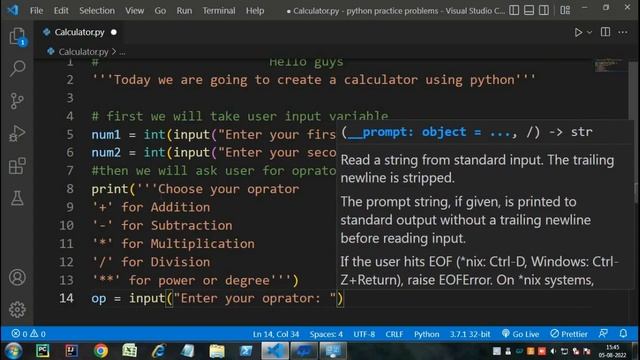This screenshot has width=640, height=360.
Task: Open PyCharm from the taskbar
Action: [x=42, y=351]
